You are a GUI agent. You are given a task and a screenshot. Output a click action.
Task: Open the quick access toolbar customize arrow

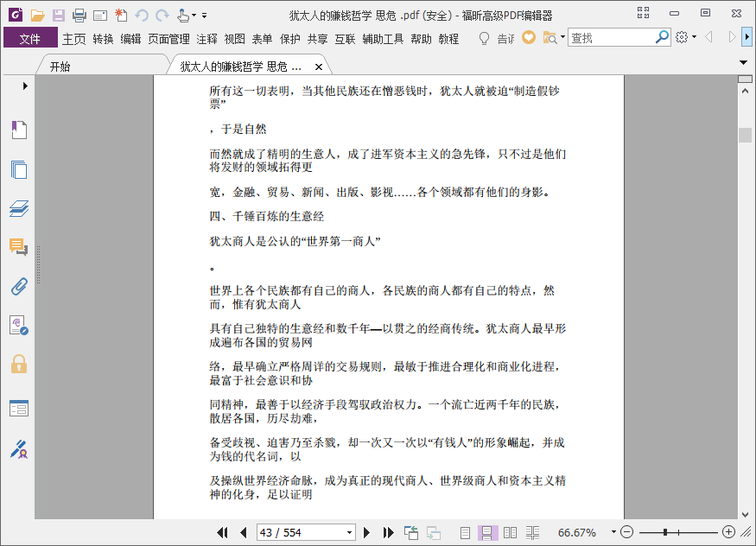(x=205, y=16)
